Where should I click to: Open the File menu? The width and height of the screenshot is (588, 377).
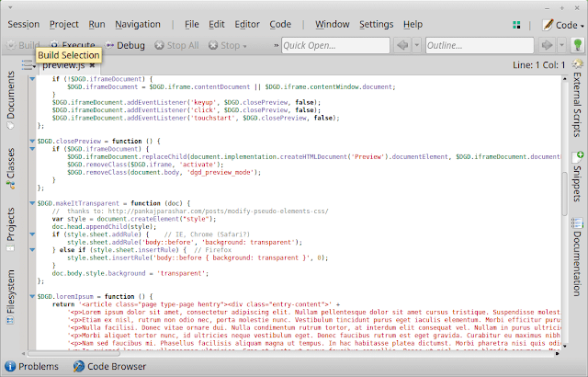point(192,25)
